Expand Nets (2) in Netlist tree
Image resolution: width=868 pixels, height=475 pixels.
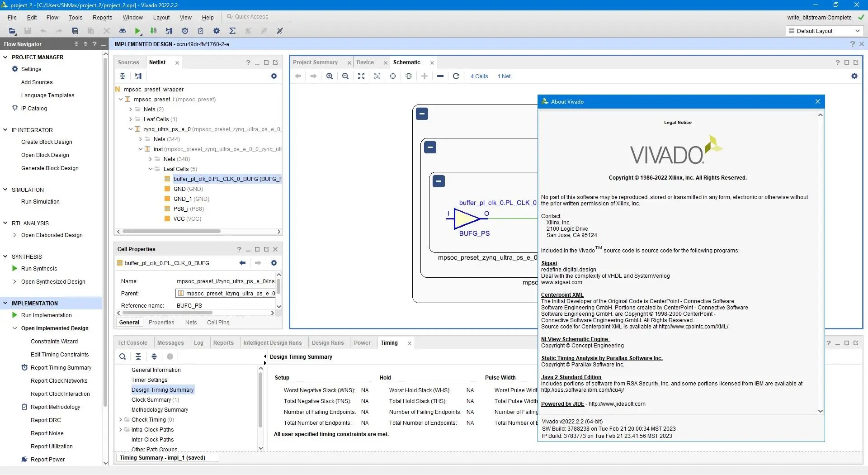pos(131,109)
